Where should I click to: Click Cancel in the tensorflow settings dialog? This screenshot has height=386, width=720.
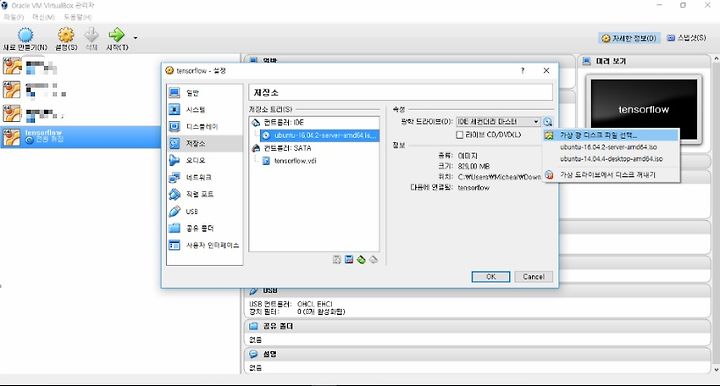[x=533, y=277]
